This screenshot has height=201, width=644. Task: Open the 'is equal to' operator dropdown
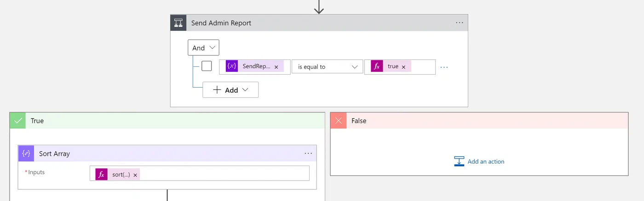coord(327,67)
